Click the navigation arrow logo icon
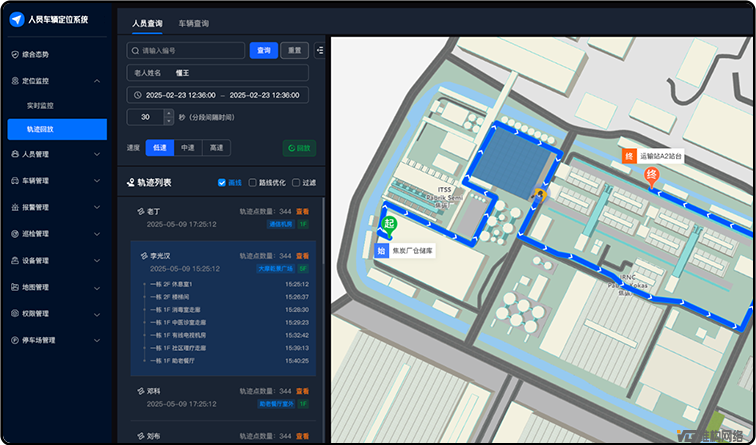Screen dimensions: 756x445 coord(16,19)
